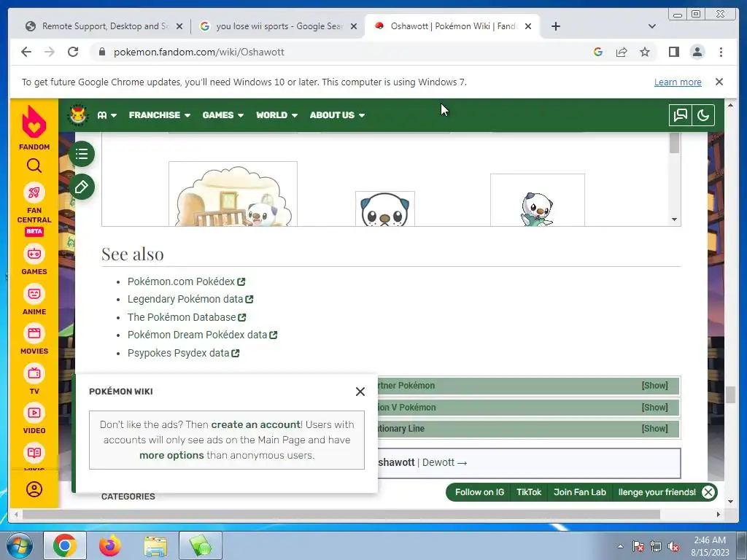The height and width of the screenshot is (560, 747).
Task: Open the Windows Start button
Action: (x=20, y=545)
